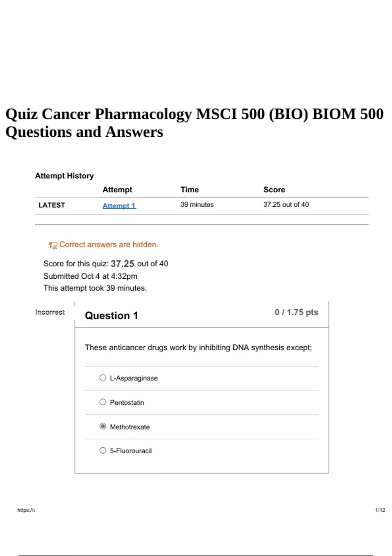Click the selected Methotrexate radio button
Image resolution: width=392 pixels, height=556 pixels.
[x=103, y=426]
